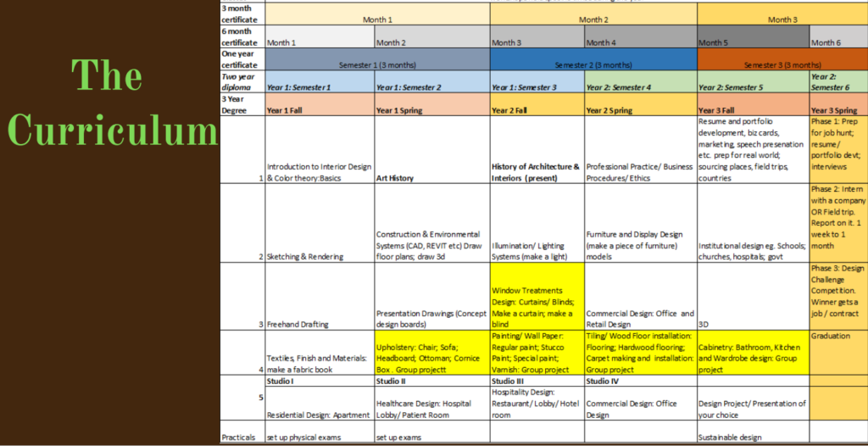
Task: Click the 'Two year diploma' row label
Action: click(242, 81)
